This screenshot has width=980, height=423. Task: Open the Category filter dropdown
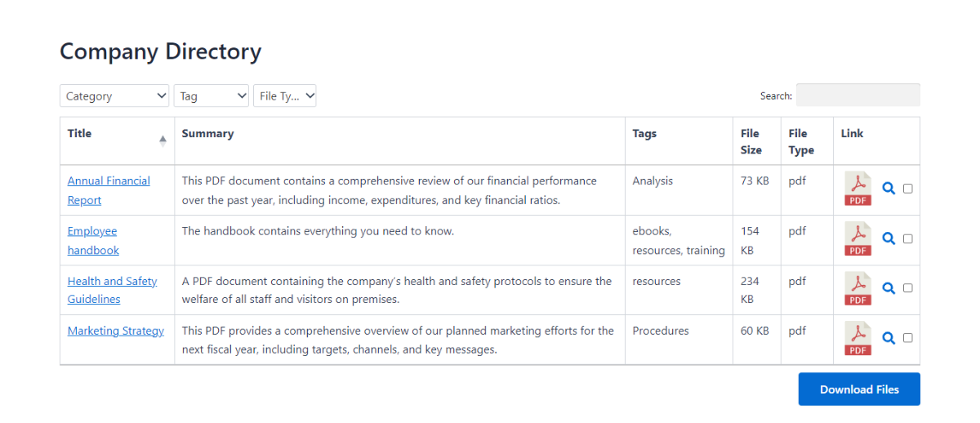pyautogui.click(x=114, y=96)
